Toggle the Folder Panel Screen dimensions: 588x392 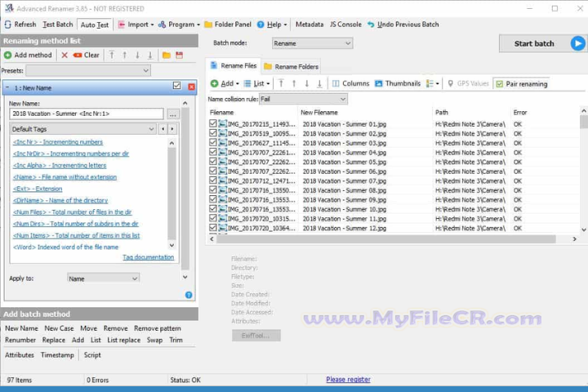pyautogui.click(x=228, y=24)
